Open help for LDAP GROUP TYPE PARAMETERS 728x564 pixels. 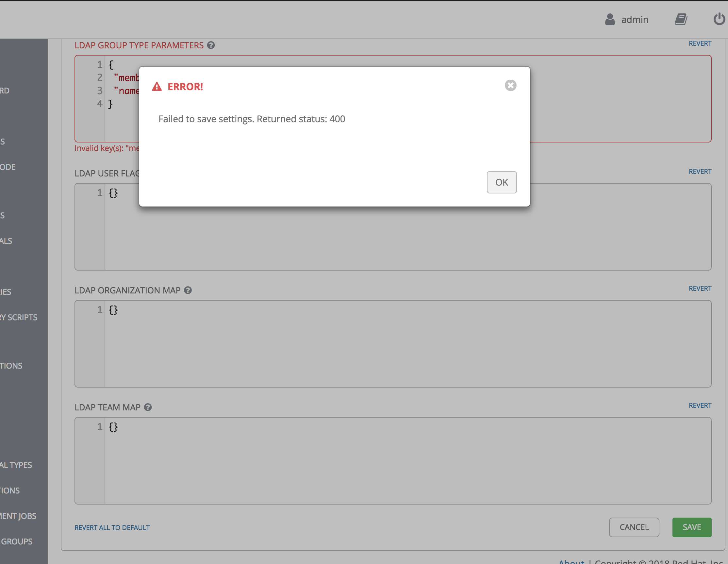[211, 45]
